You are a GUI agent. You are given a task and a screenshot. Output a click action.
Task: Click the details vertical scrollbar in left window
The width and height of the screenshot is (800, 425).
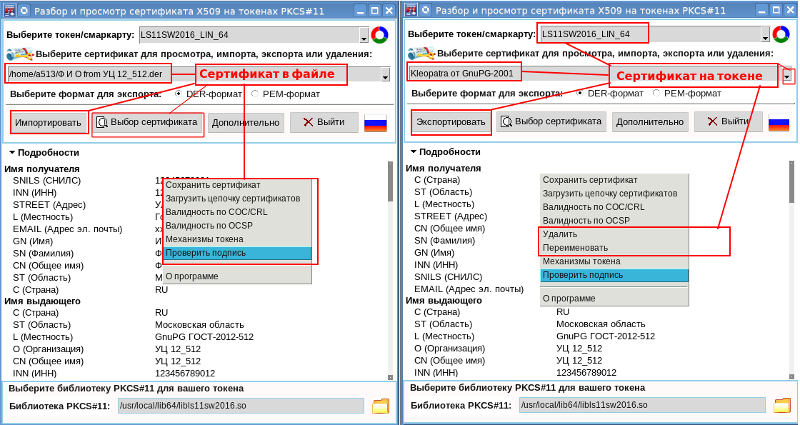point(391,260)
